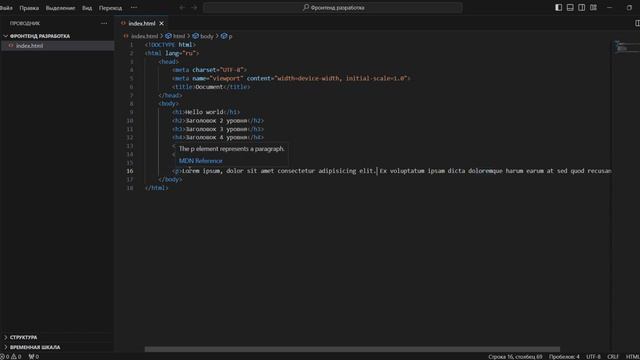Click the closing html tag line
640x360 pixels.
pyautogui.click(x=157, y=188)
